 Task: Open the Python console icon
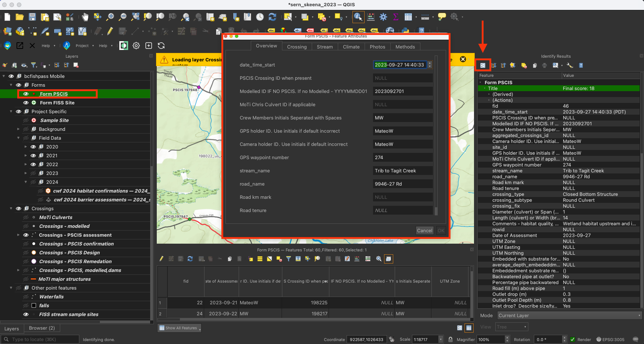(x=405, y=31)
